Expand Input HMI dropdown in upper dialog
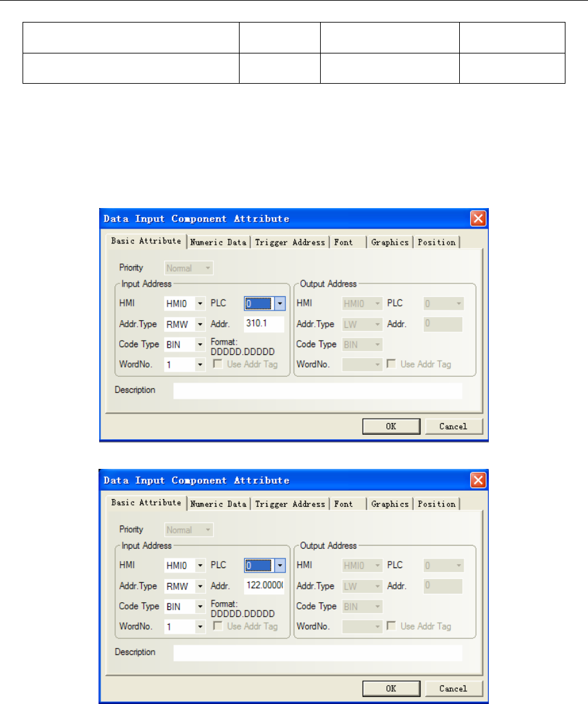588x704 pixels. 200,304
